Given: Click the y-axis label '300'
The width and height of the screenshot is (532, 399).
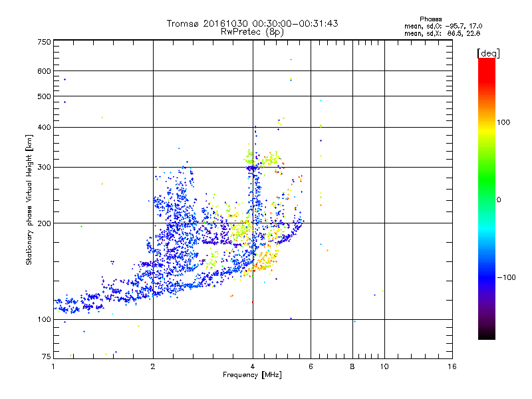Looking at the screenshot, I should click(45, 168).
